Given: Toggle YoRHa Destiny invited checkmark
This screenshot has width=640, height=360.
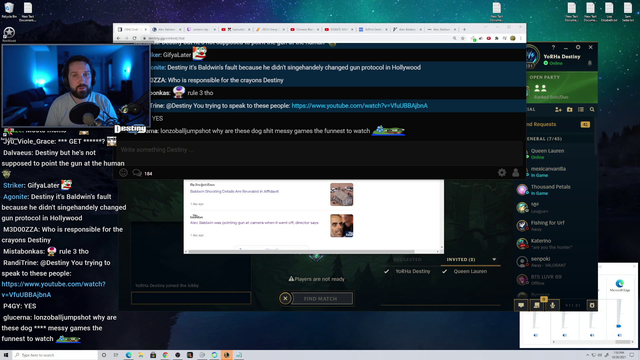Looking at the screenshot, I should click(x=386, y=271).
